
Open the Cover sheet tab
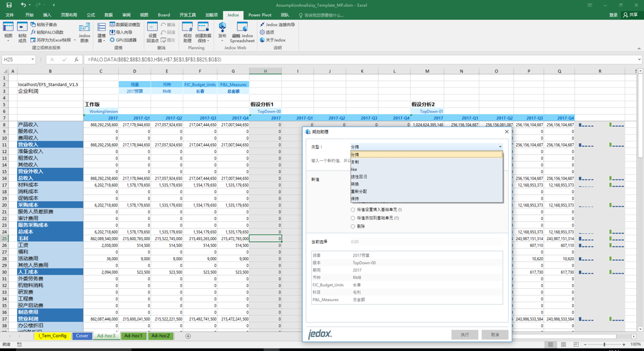coord(82,336)
